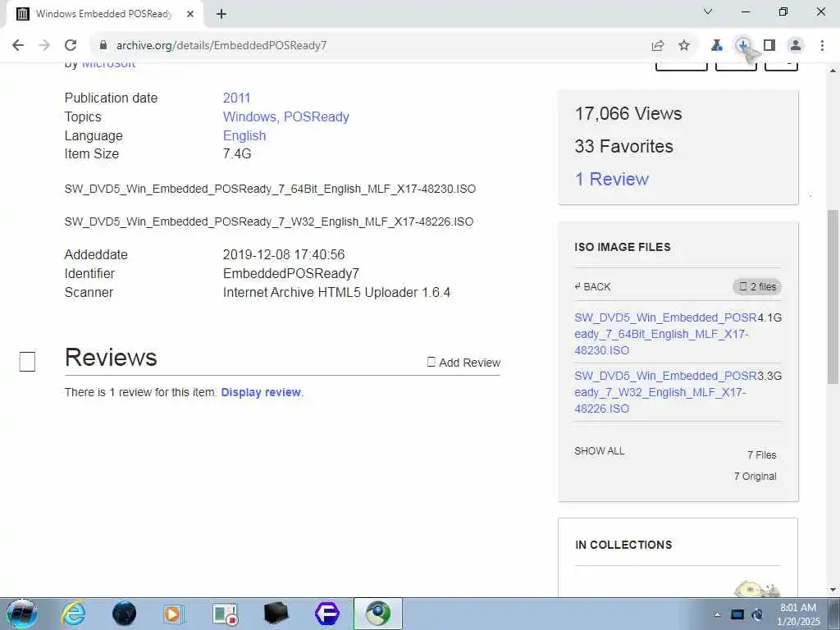Open the Downloads toolbar icon

(743, 46)
